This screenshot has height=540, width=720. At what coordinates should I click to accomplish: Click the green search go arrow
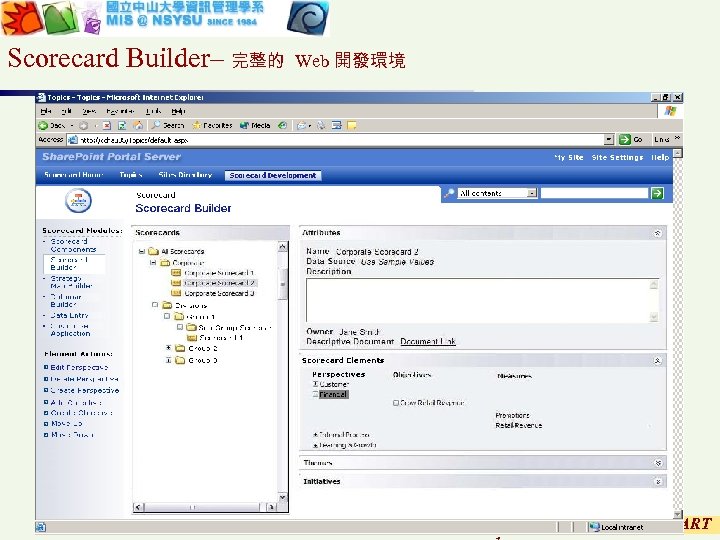[x=658, y=193]
